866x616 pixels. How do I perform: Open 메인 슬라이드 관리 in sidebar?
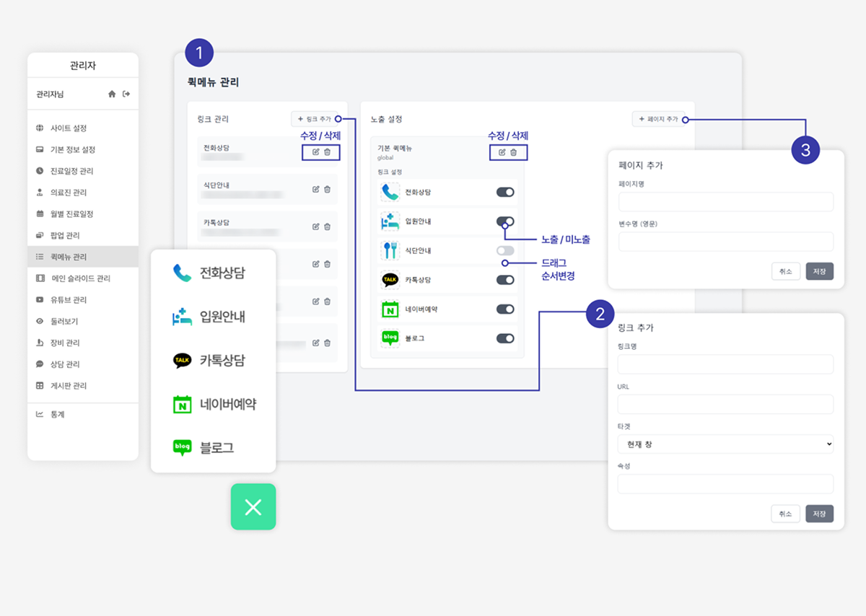point(83,278)
